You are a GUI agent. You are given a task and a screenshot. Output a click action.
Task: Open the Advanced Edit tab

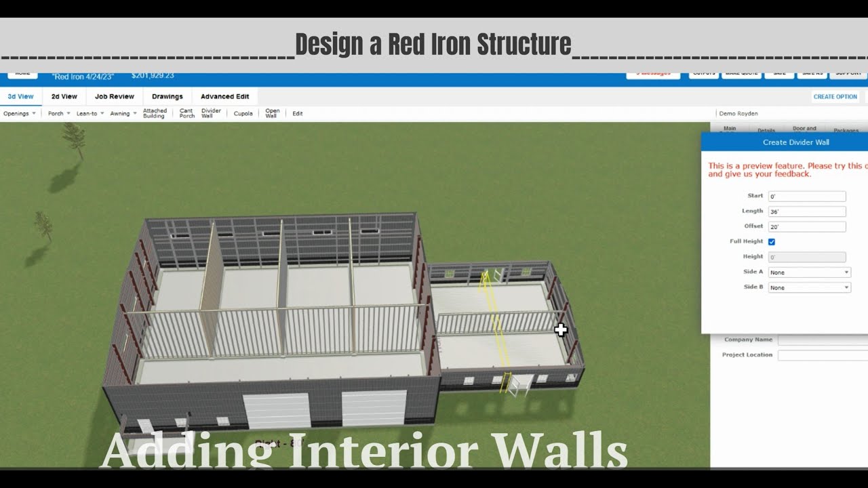pyautogui.click(x=224, y=96)
